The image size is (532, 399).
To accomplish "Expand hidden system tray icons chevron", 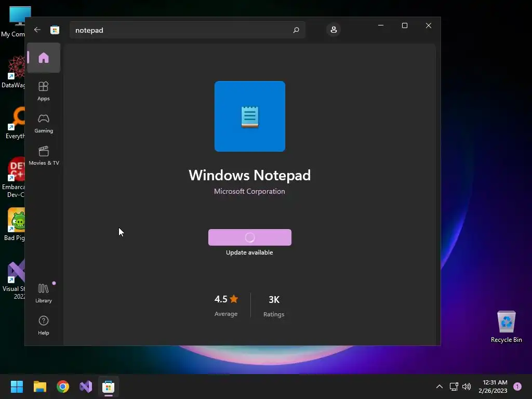I will click(440, 387).
